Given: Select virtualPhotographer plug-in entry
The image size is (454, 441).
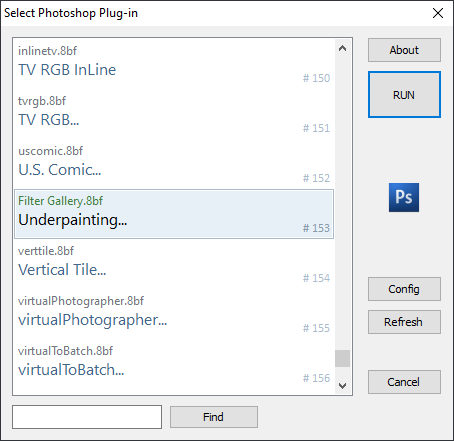Looking at the screenshot, I should (x=174, y=314).
